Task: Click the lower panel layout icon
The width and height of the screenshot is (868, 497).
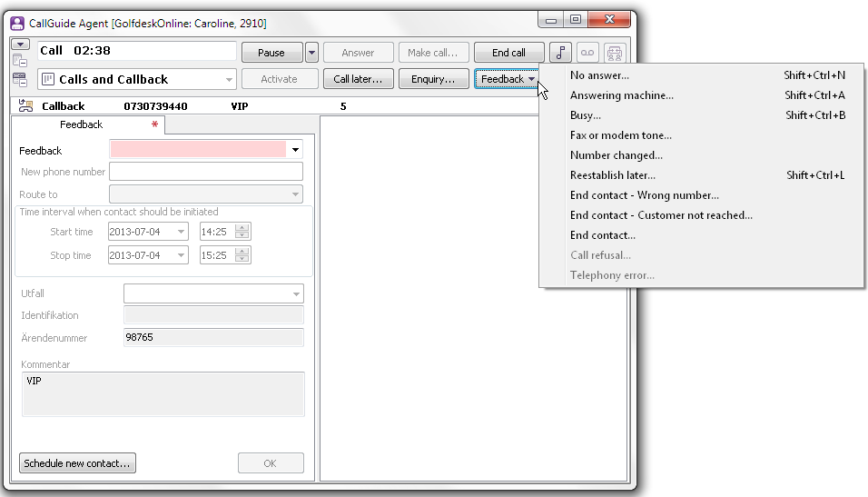Action: pyautogui.click(x=20, y=79)
